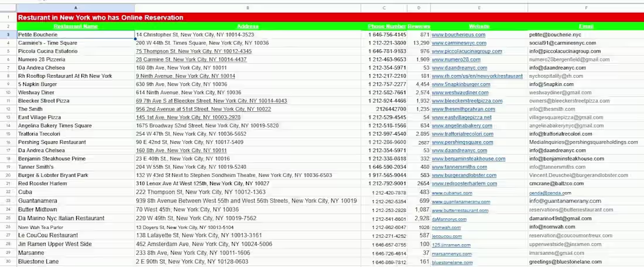Select Angelina Bakery Times Square cell
644x267 pixels.
coord(76,126)
